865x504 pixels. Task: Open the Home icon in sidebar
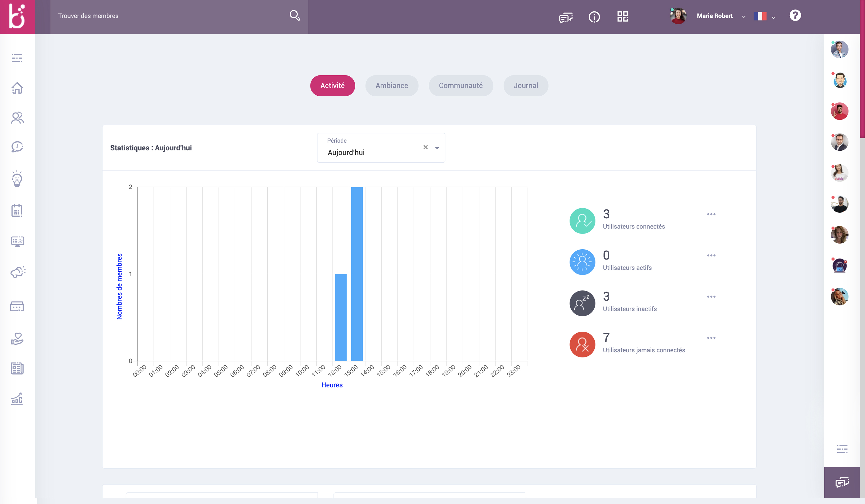pyautogui.click(x=17, y=88)
